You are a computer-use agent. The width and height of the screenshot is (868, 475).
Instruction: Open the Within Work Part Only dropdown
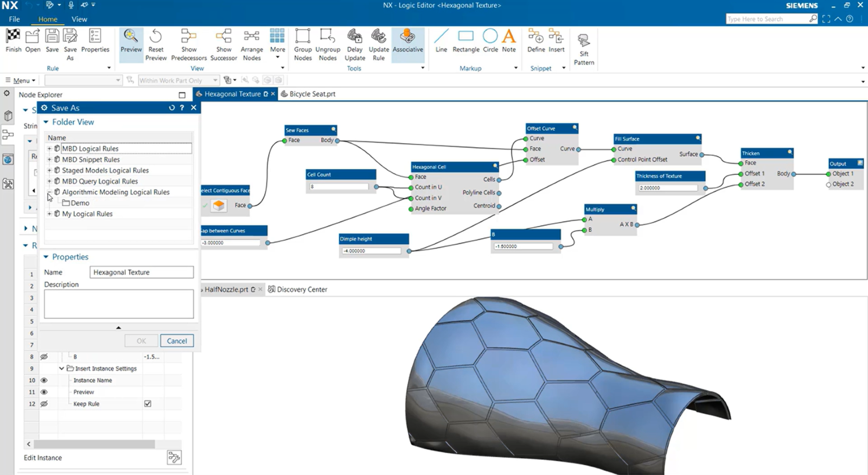178,80
